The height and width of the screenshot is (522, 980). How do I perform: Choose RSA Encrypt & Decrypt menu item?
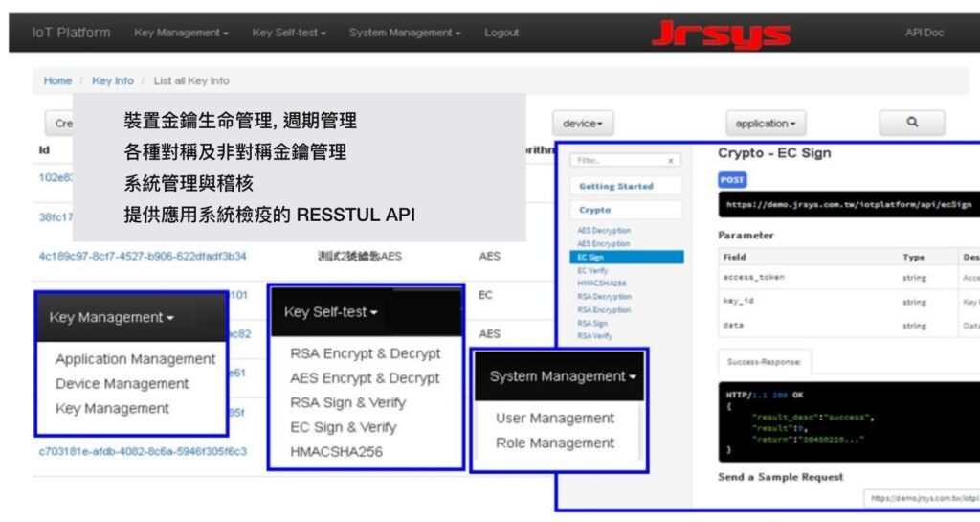tap(365, 353)
